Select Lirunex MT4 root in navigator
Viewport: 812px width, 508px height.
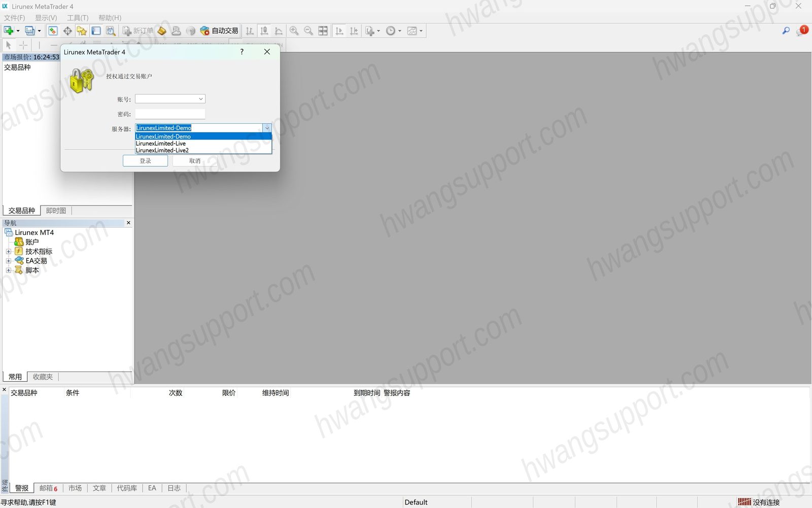(29, 232)
